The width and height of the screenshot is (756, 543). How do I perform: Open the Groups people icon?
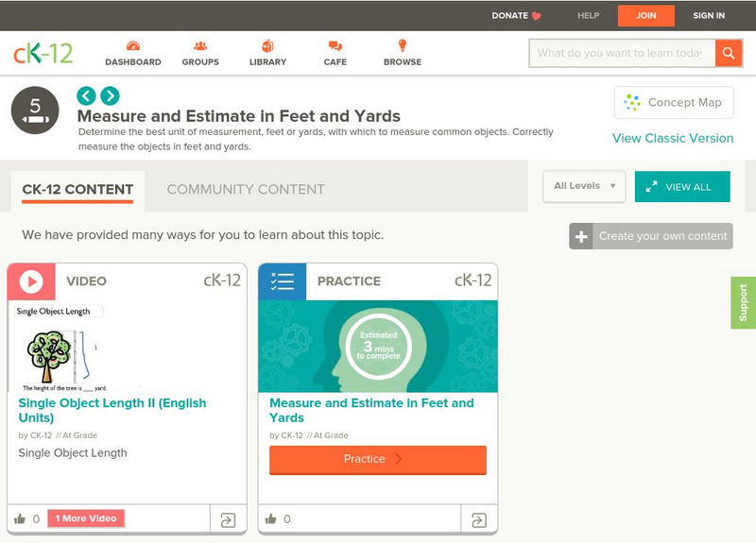[200, 46]
